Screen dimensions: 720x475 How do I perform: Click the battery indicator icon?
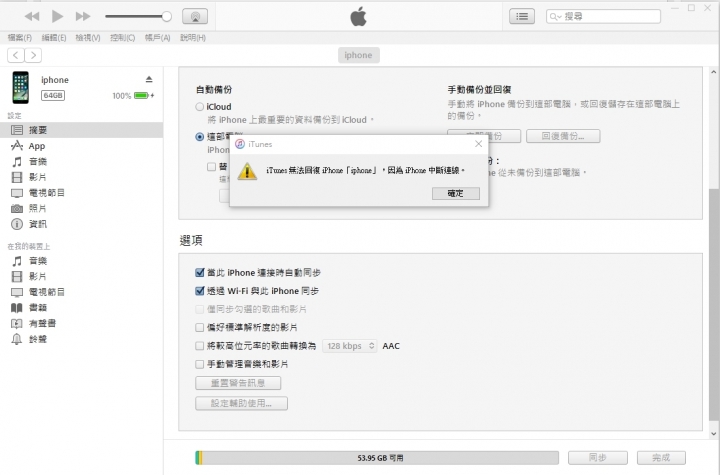point(142,96)
